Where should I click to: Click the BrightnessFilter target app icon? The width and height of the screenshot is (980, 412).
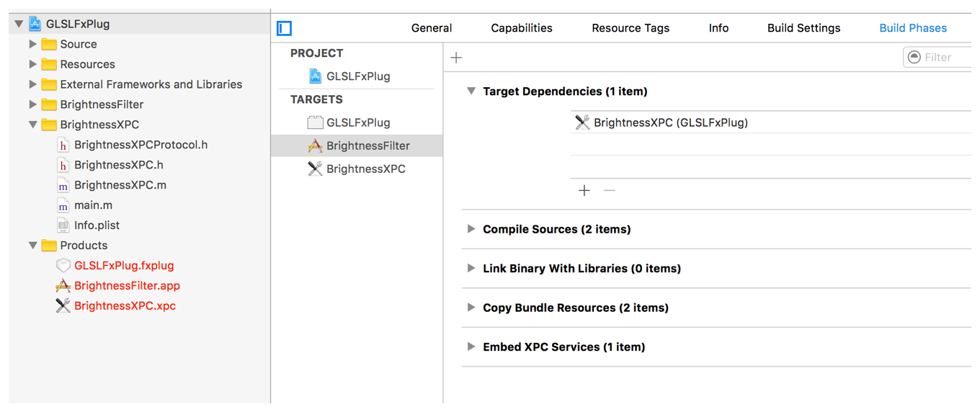(315, 145)
